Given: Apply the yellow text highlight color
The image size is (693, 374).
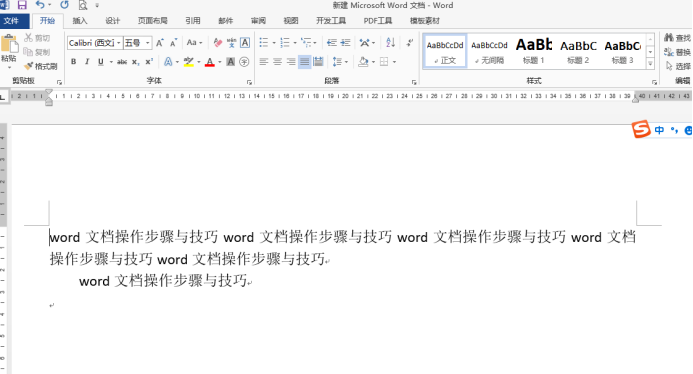Looking at the screenshot, I should pos(189,62).
